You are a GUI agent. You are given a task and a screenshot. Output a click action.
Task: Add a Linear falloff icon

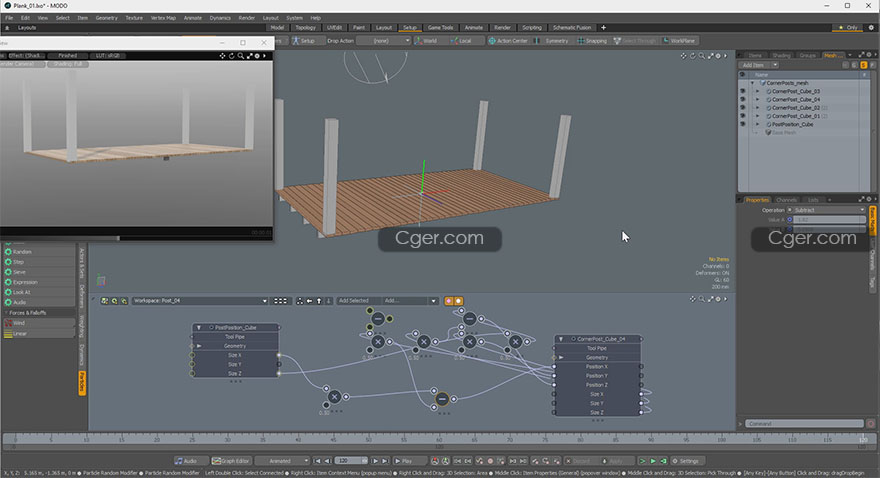point(8,334)
